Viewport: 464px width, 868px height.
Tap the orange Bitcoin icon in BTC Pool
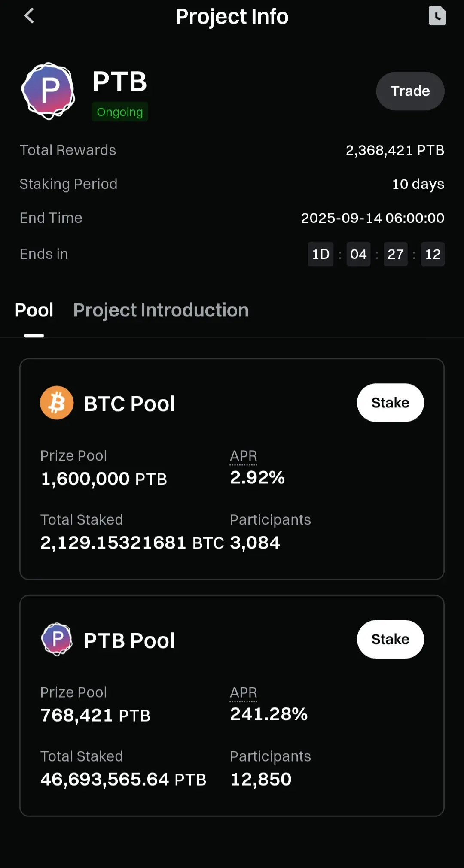pos(57,403)
